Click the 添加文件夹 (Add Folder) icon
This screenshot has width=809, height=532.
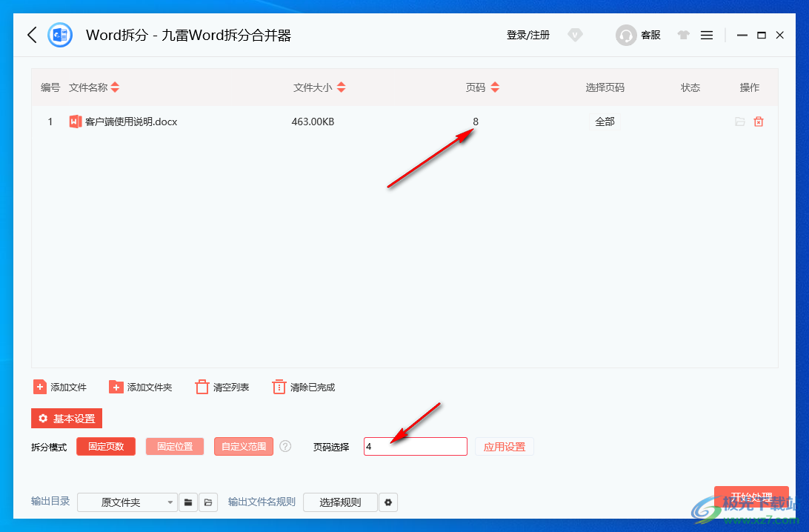tap(116, 386)
